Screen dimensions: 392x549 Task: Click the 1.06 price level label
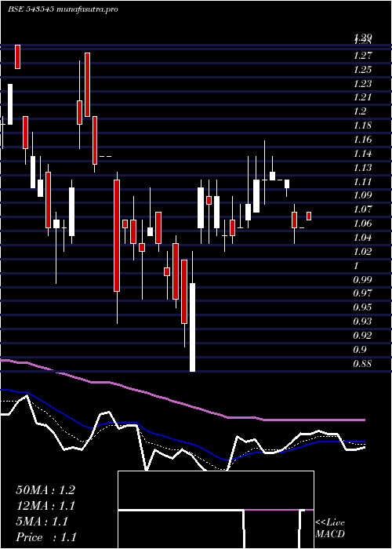(x=362, y=224)
